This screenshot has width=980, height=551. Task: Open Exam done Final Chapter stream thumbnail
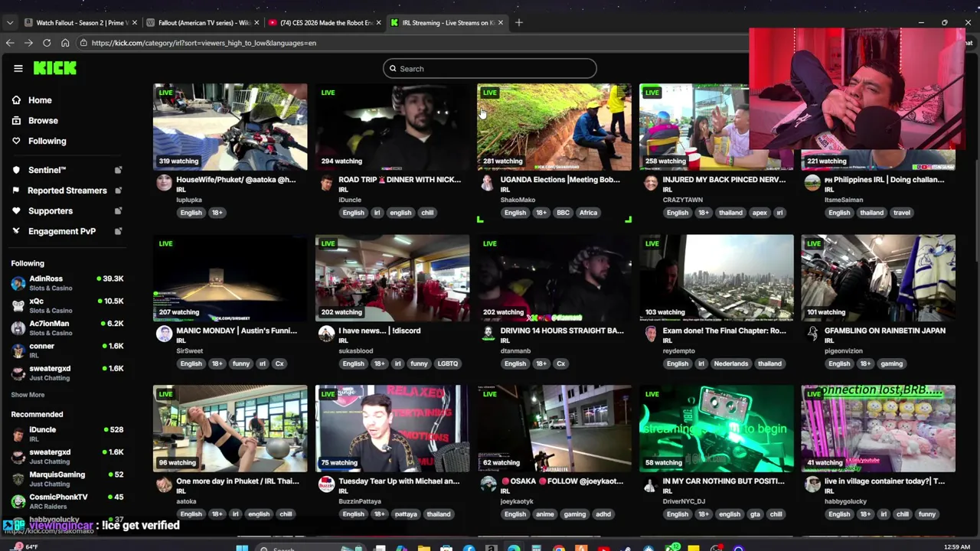pos(716,278)
